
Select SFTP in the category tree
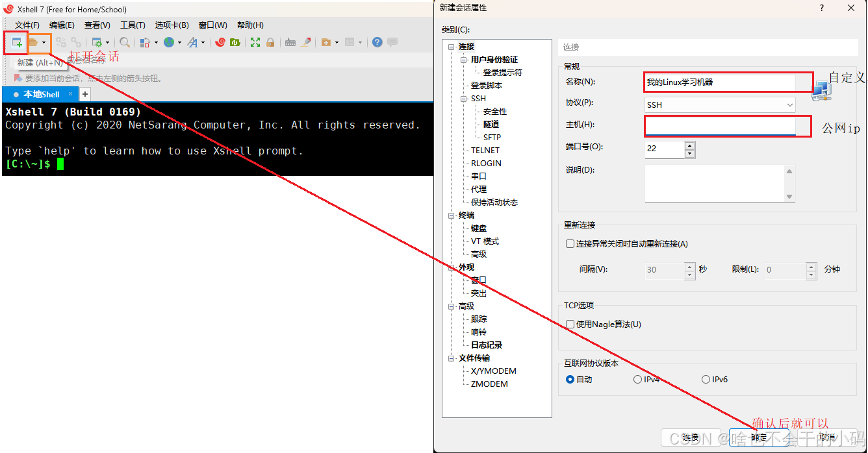click(492, 137)
